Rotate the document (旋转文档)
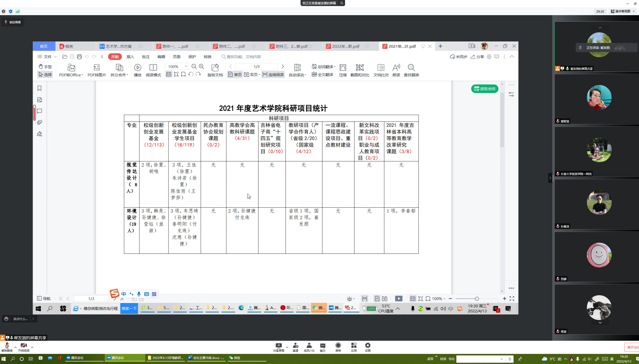639x364 pixels. pos(215,70)
